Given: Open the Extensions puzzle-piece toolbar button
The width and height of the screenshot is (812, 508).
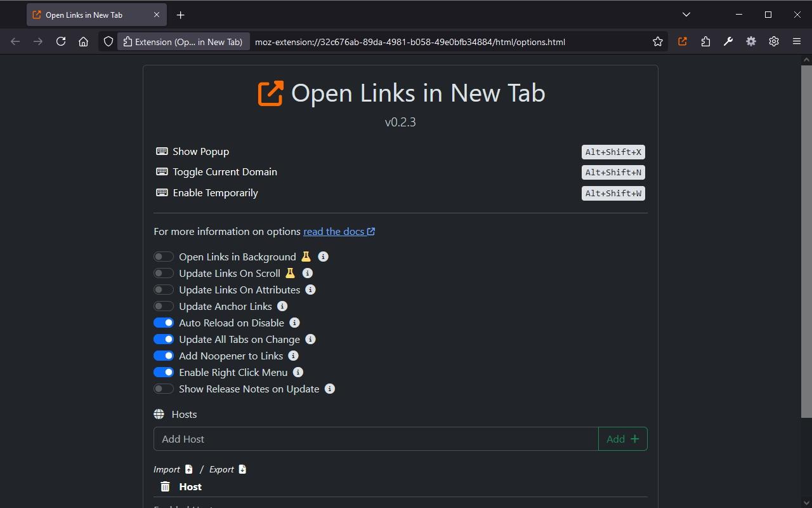Looking at the screenshot, I should tap(705, 42).
